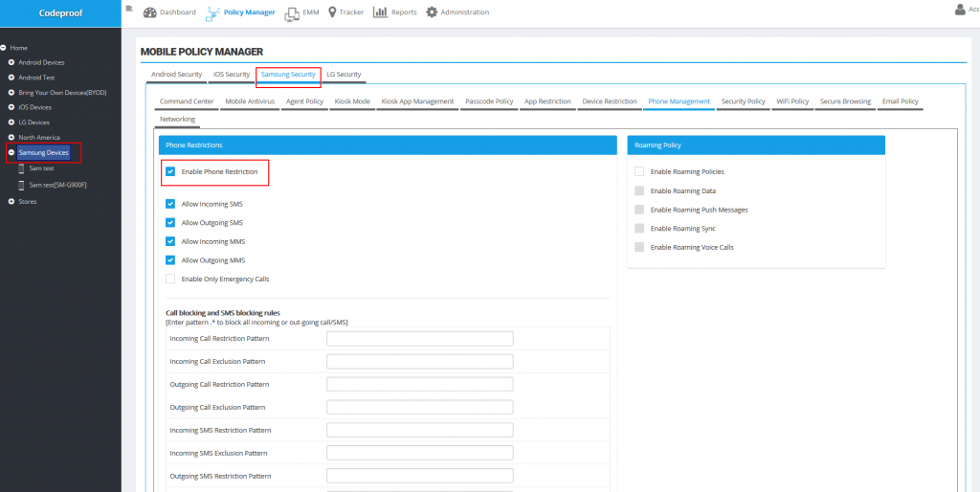Toggle Allow Outgoing SMS checkbox
The height and width of the screenshot is (492, 980).
tap(170, 223)
